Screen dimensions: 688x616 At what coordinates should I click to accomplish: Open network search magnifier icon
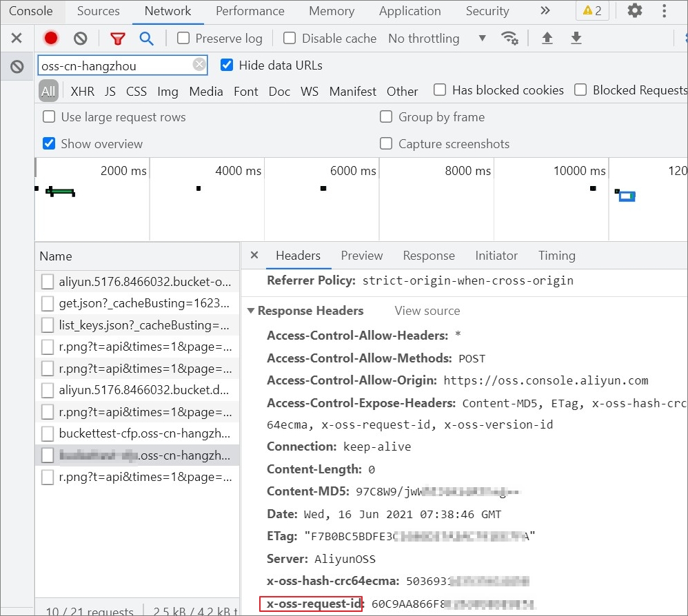[x=147, y=39]
